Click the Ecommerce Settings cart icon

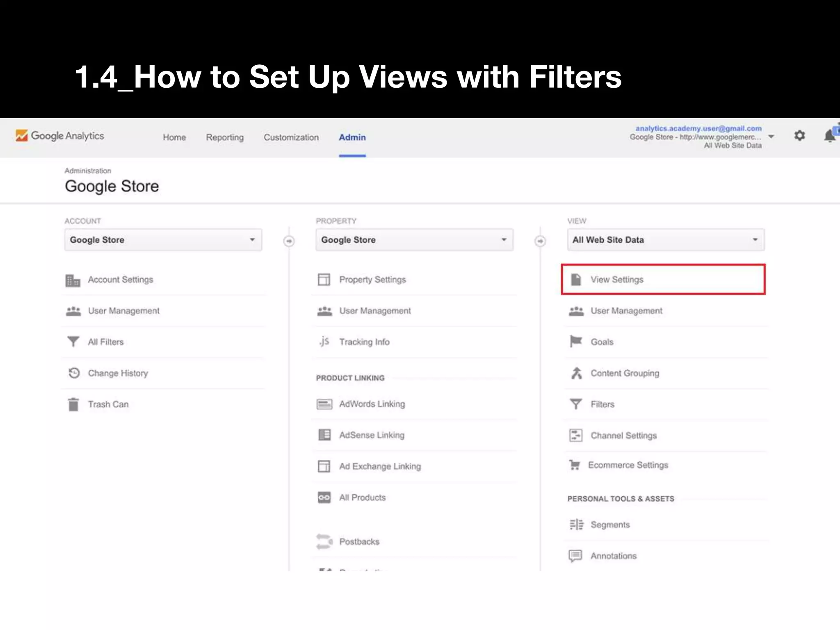[x=575, y=465]
